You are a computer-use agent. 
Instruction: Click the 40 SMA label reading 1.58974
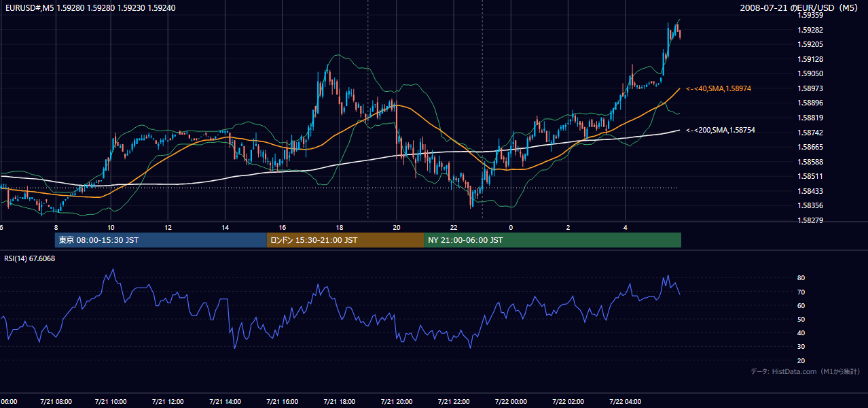click(718, 88)
